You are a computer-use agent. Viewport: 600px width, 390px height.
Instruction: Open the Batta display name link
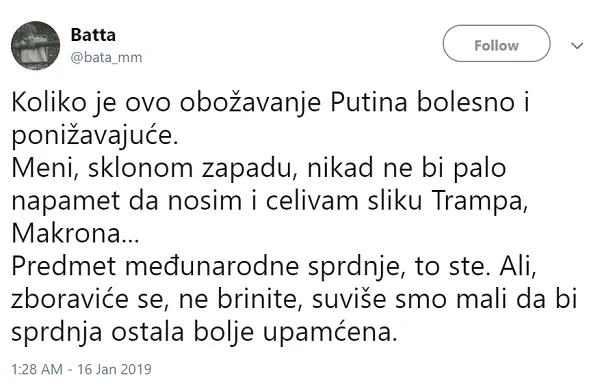(93, 35)
